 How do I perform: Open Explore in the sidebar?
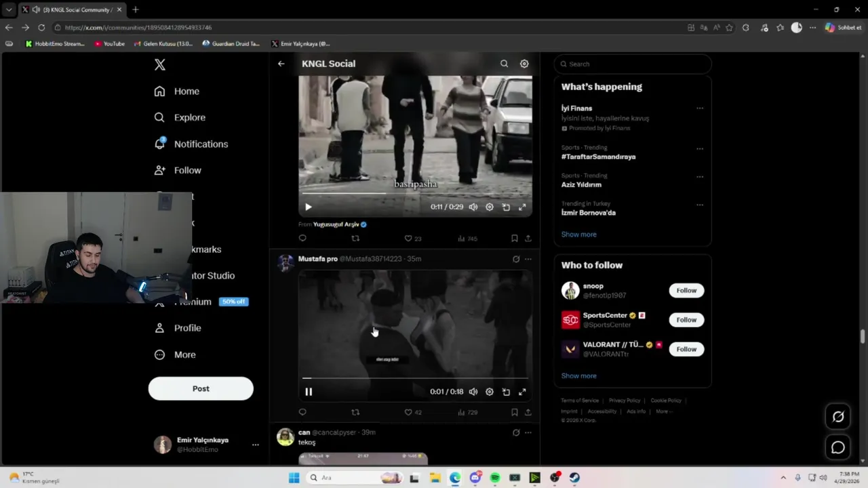point(180,117)
